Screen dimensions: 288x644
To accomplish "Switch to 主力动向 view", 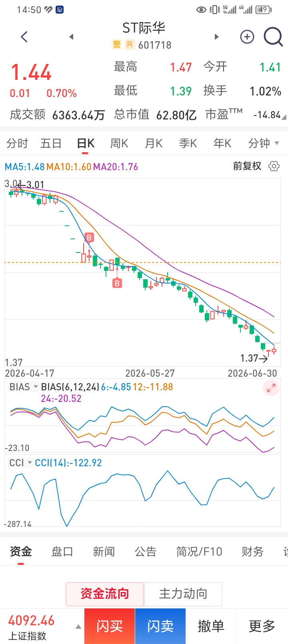I will [183, 594].
